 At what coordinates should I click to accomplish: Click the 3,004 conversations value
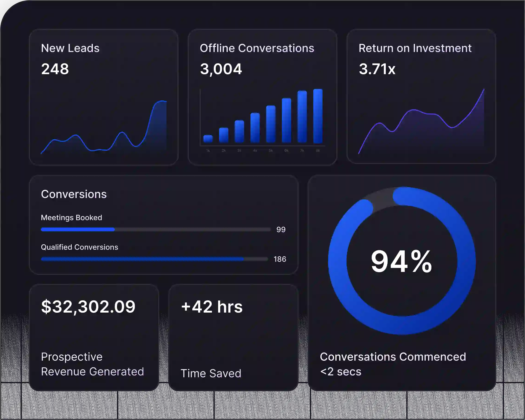(221, 69)
